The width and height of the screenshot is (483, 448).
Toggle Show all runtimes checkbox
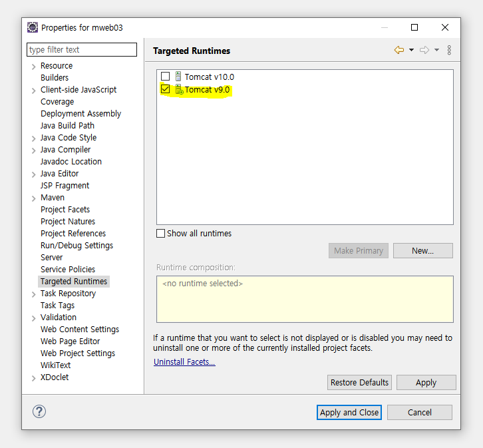coord(160,233)
